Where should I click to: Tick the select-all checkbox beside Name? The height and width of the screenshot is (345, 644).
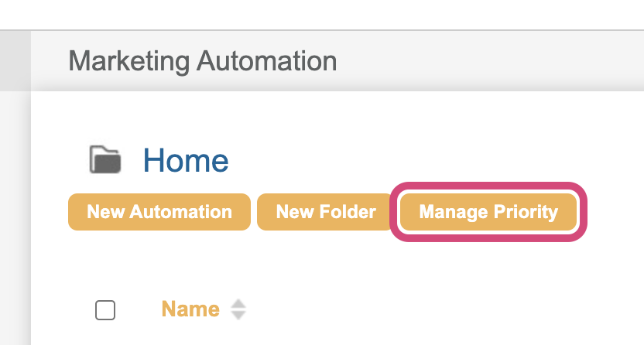(x=105, y=310)
